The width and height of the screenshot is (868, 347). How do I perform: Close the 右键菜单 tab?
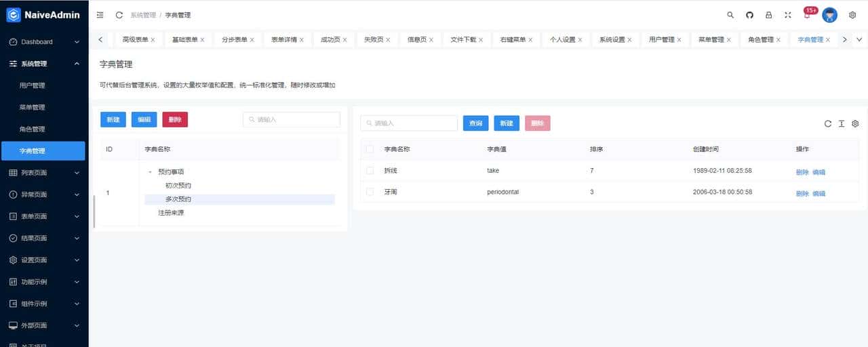530,40
